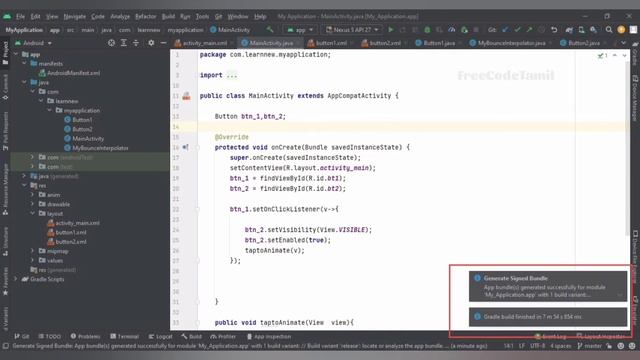The height and width of the screenshot is (360, 640).
Task: Open the Build tool window
Action: pos(191,337)
